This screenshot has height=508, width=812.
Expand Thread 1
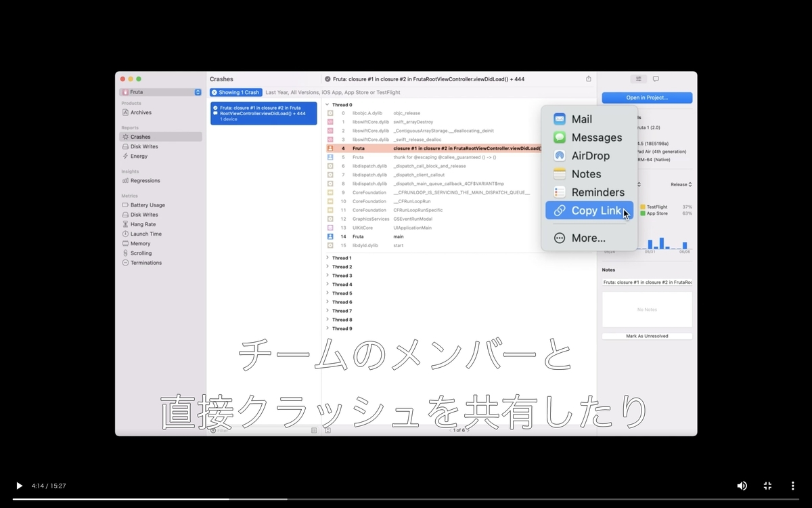pyautogui.click(x=328, y=258)
